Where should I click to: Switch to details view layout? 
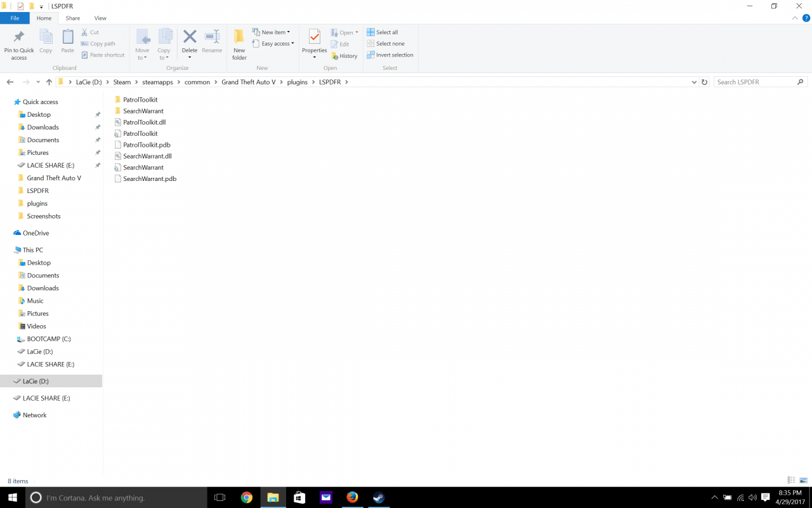coord(791,480)
